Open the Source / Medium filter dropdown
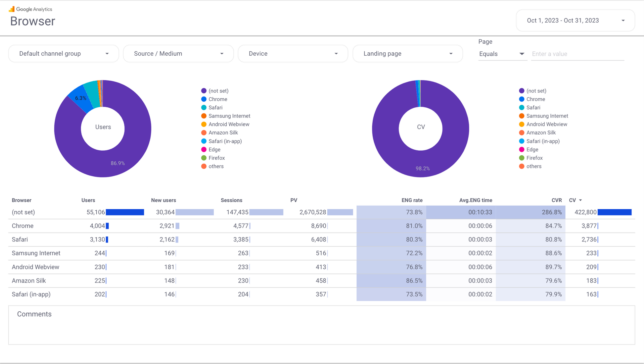Viewport: 644px width, 364px height. (x=178, y=54)
